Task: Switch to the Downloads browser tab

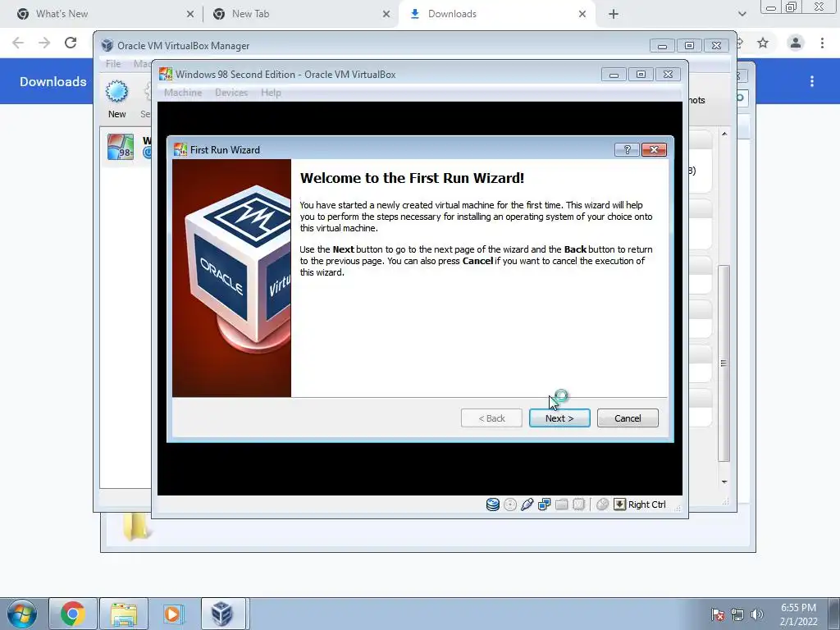Action: coord(495,14)
